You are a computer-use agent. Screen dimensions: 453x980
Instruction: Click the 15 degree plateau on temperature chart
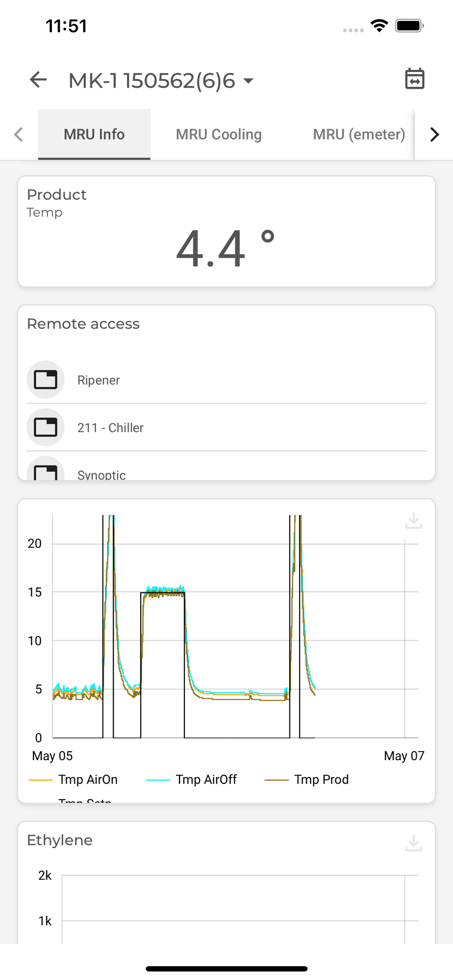[x=163, y=591]
